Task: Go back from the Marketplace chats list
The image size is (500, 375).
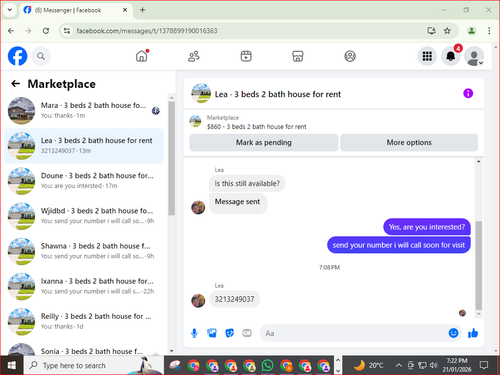Action: coord(15,84)
